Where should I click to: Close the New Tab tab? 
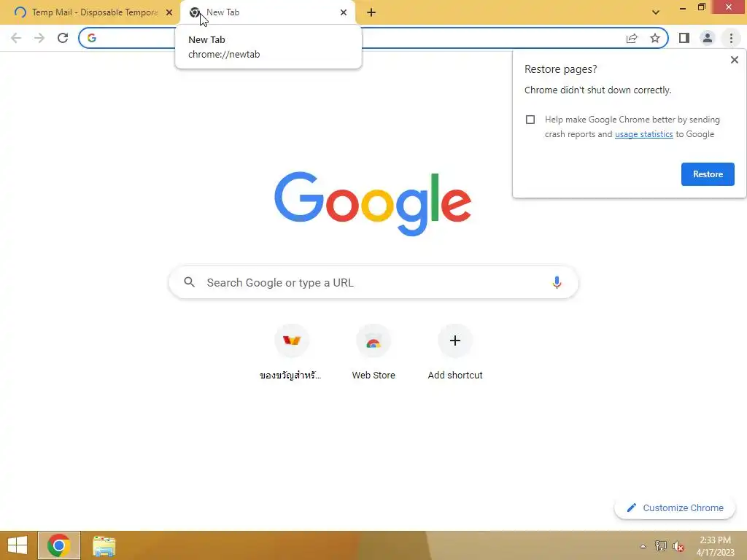coord(344,12)
